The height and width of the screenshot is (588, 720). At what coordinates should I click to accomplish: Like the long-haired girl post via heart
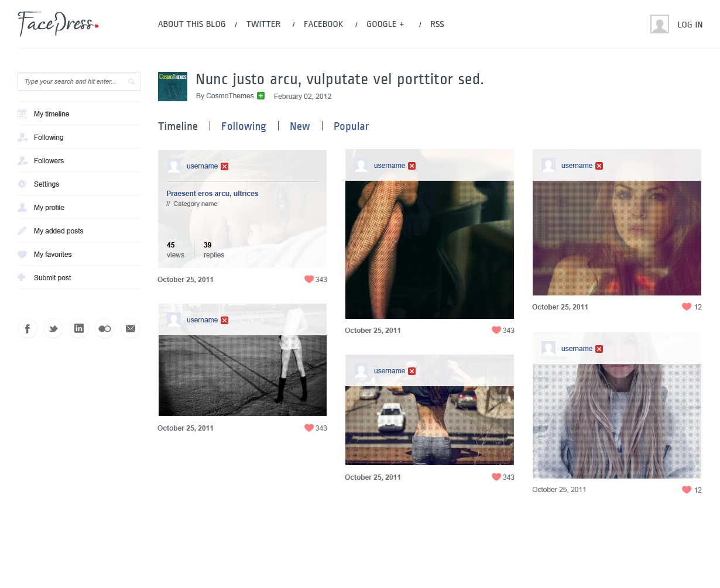tap(687, 490)
